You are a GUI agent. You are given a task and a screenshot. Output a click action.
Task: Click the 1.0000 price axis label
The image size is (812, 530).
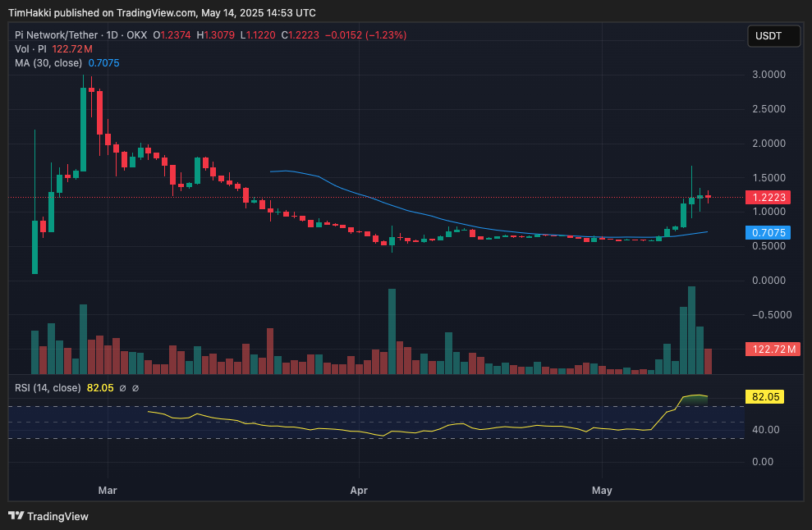[768, 212]
